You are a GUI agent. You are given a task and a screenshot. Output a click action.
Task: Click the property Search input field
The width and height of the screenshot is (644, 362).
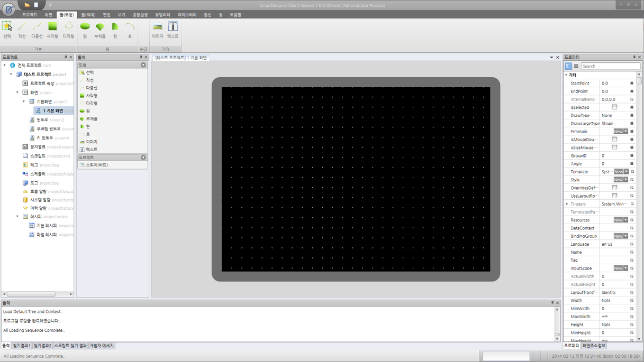(611, 66)
